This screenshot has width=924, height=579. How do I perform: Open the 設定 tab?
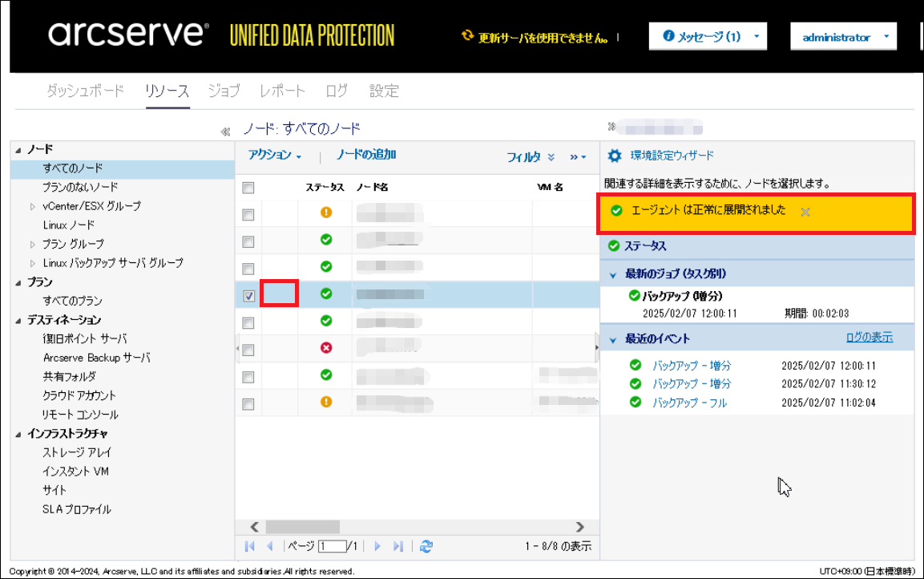(x=384, y=91)
